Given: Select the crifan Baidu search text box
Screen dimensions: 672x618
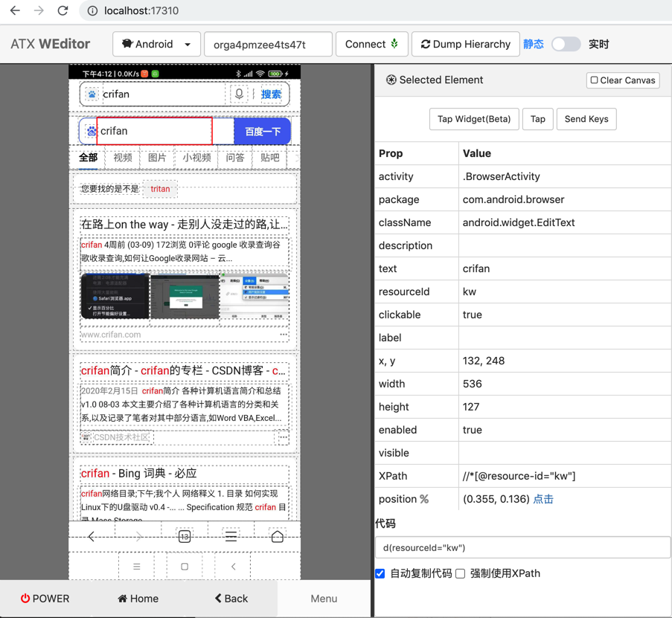Looking at the screenshot, I should click(154, 131).
